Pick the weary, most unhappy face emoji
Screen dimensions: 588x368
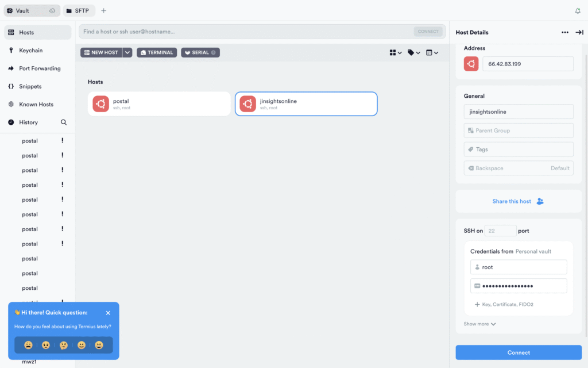28,345
